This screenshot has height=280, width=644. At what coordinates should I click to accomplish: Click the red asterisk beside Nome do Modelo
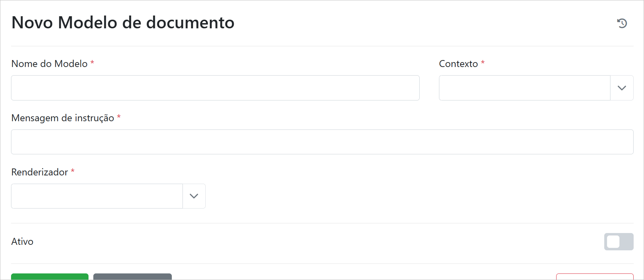pos(92,63)
